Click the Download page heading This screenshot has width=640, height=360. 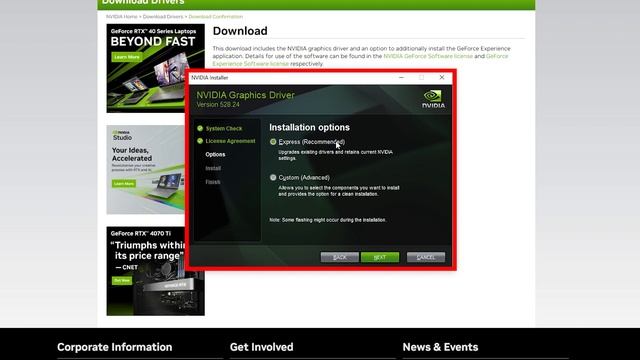click(240, 31)
